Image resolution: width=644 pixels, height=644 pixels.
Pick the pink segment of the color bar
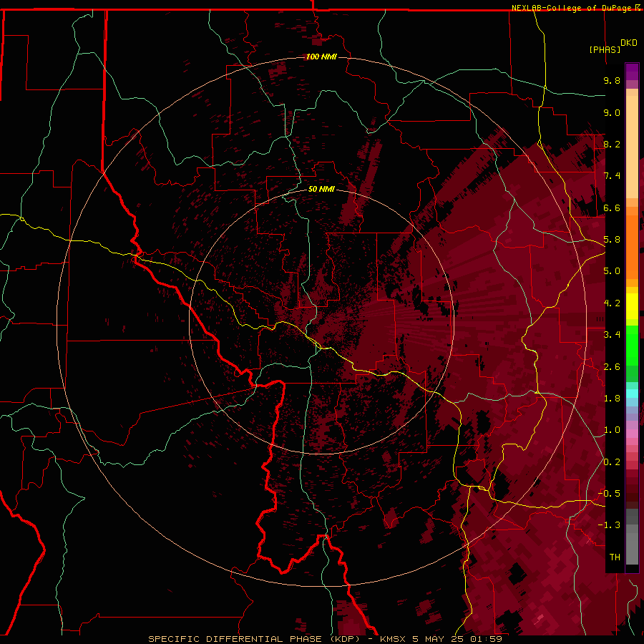[632, 434]
